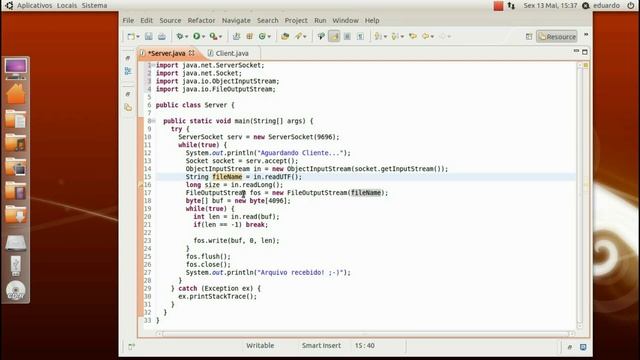Screen dimensions: 640x360
Task: Click the editor vertical scrollbar
Action: pos(580,197)
